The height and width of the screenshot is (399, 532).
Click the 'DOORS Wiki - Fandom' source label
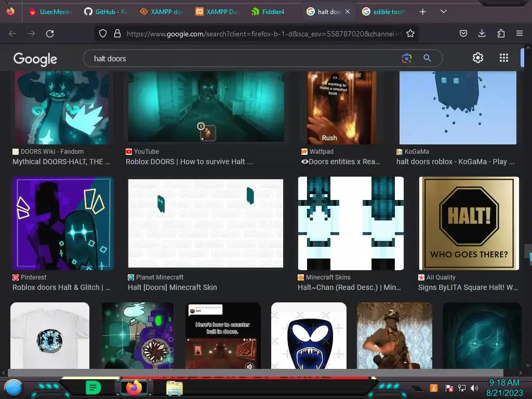point(52,152)
